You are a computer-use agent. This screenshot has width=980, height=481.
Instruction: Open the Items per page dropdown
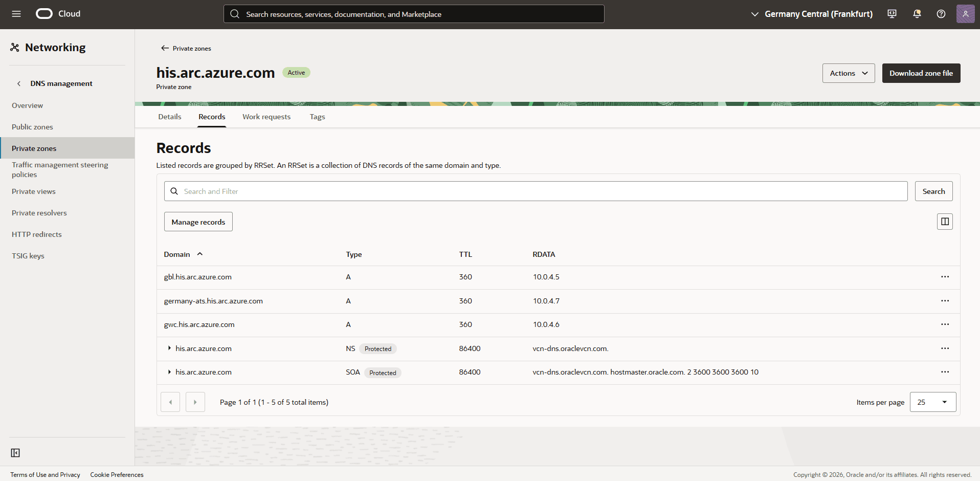pos(933,402)
